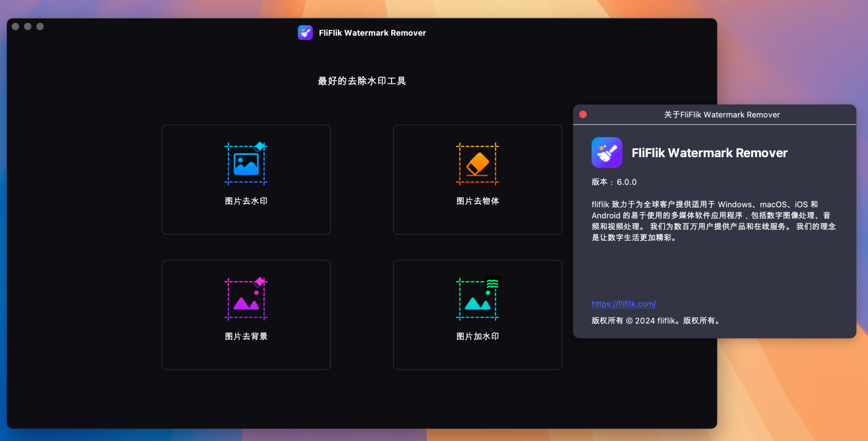Click the 版本：6.0.0 version text
868x441 pixels.
tap(614, 182)
